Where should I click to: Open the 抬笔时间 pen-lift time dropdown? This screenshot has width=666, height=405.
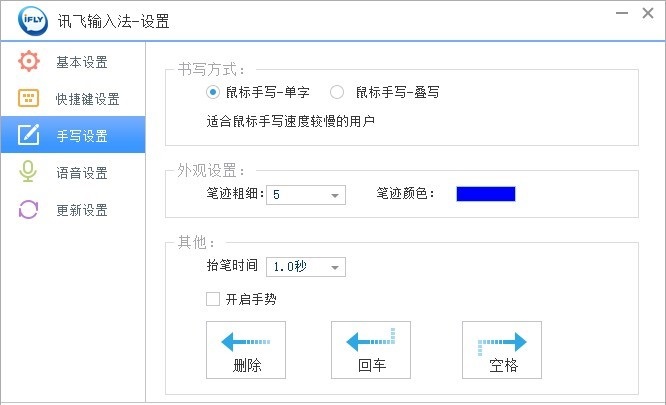pyautogui.click(x=335, y=267)
